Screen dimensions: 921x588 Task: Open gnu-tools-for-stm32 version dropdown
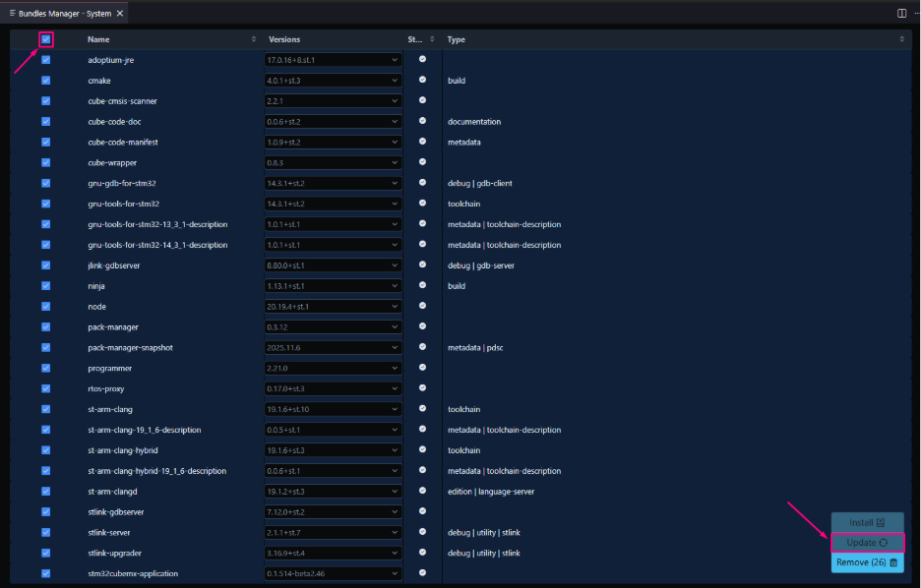[333, 204]
